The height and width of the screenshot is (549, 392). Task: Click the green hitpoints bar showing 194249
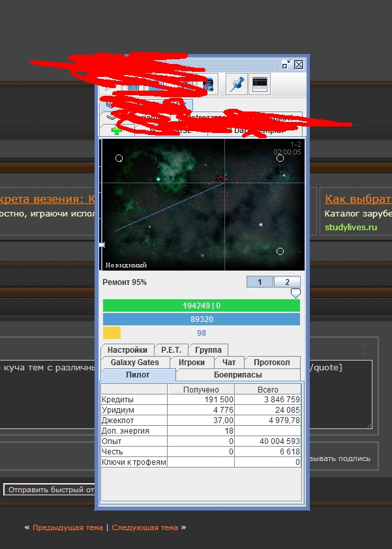tap(201, 305)
